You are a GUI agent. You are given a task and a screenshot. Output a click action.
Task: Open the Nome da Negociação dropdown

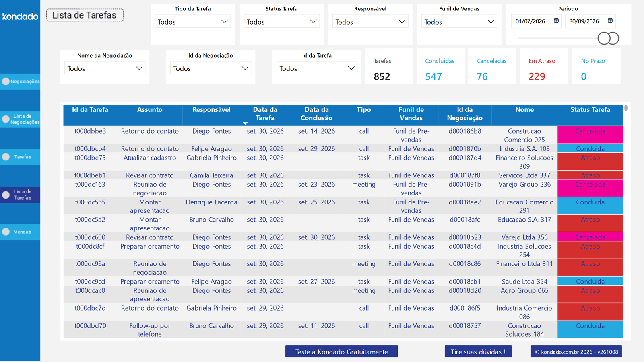[x=105, y=68]
